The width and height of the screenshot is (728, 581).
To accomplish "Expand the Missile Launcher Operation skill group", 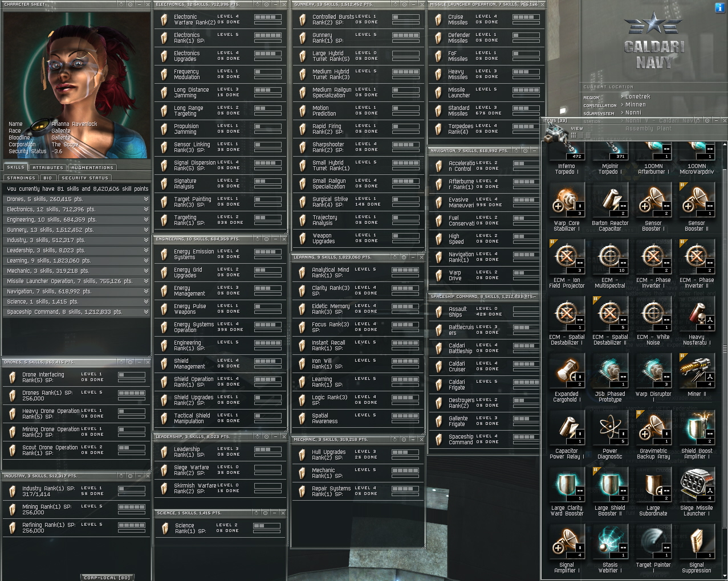I will click(76, 281).
